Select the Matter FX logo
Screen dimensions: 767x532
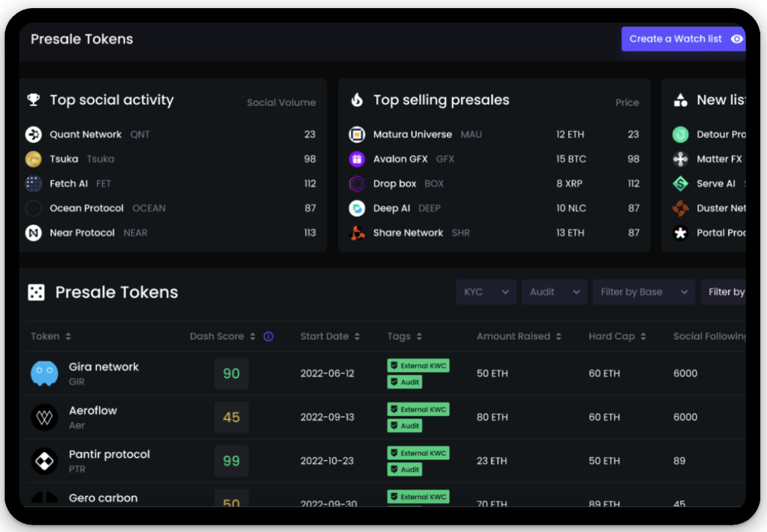click(x=680, y=159)
